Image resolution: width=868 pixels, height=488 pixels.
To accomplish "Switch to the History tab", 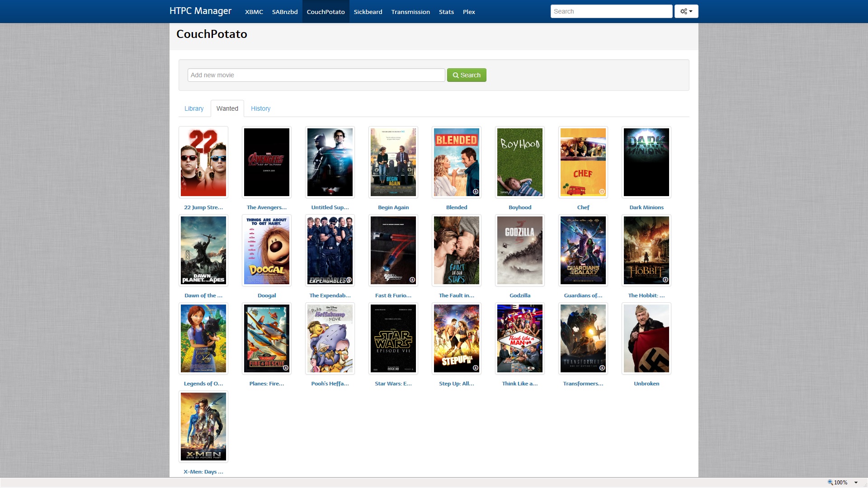I will (260, 108).
